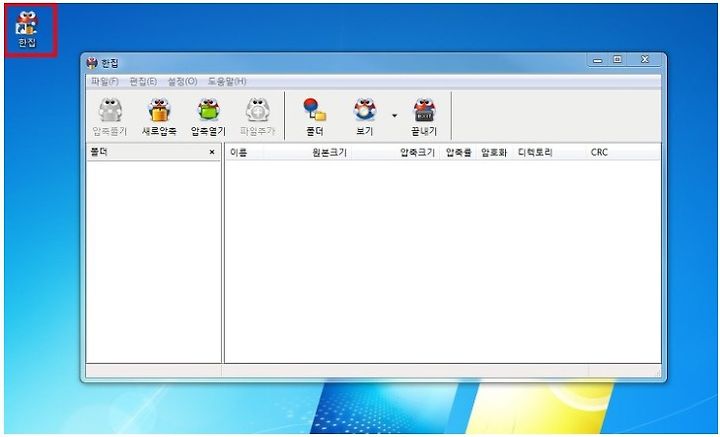Sort by the 원본크기 column header
The image size is (720, 437).
tap(306, 152)
